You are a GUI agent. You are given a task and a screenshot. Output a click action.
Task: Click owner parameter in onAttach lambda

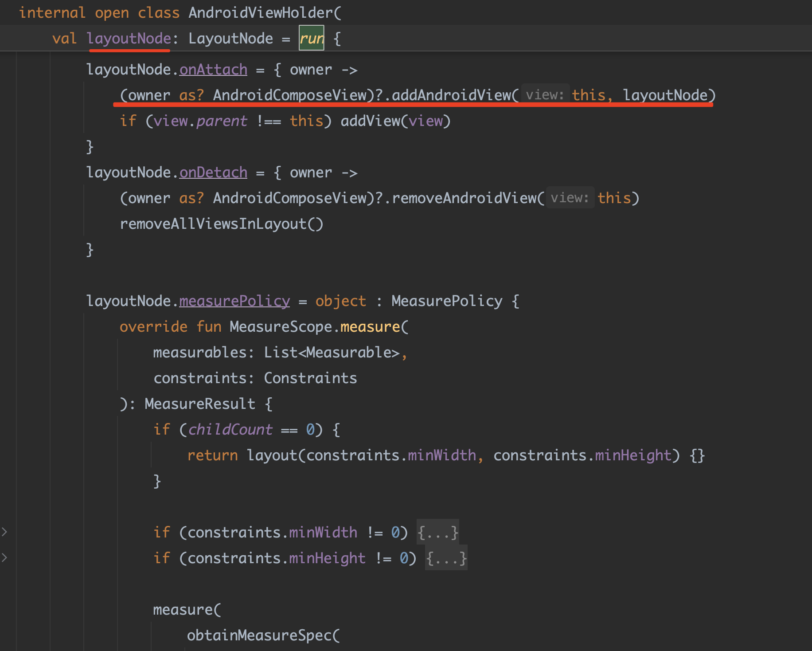point(311,70)
